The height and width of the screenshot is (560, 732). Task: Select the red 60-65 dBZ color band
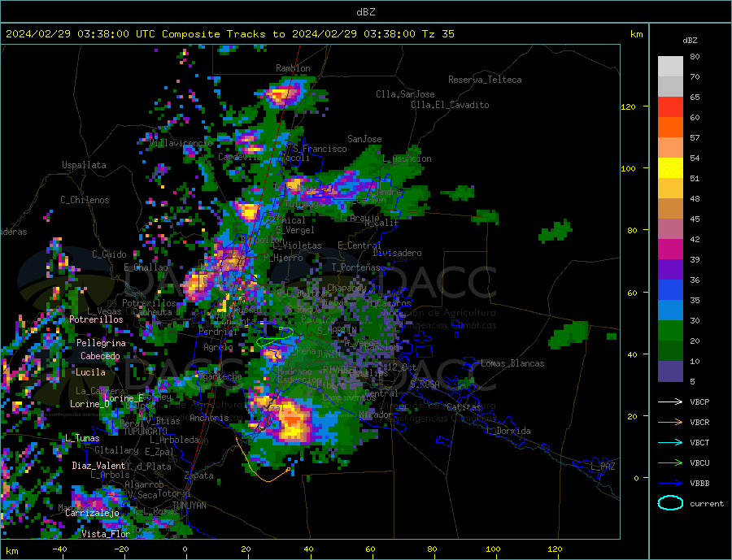670,106
